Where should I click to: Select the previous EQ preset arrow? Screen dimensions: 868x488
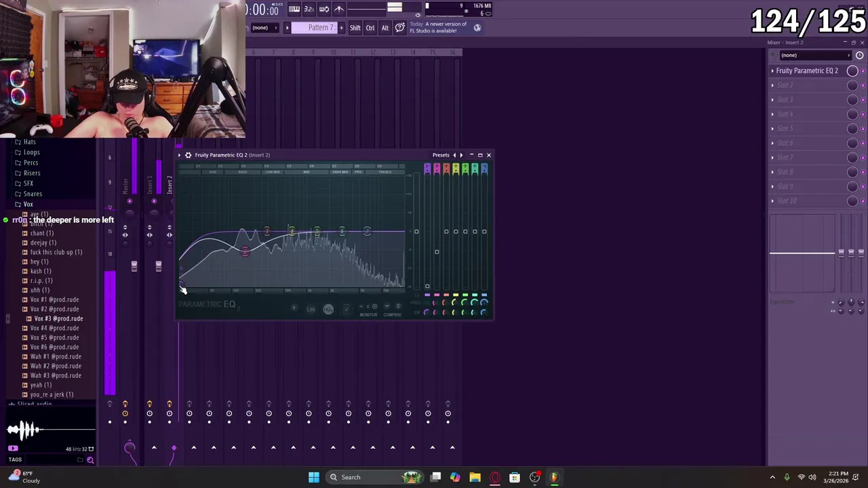[454, 155]
